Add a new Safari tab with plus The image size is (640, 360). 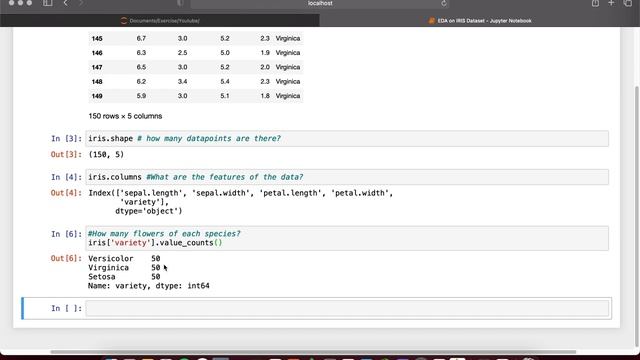click(611, 3)
